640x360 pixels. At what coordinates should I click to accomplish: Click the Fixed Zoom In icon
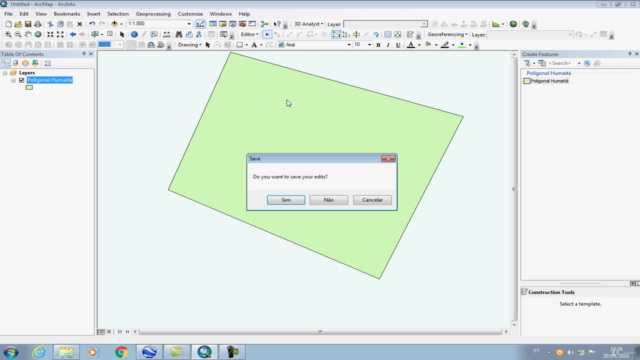tap(50, 35)
